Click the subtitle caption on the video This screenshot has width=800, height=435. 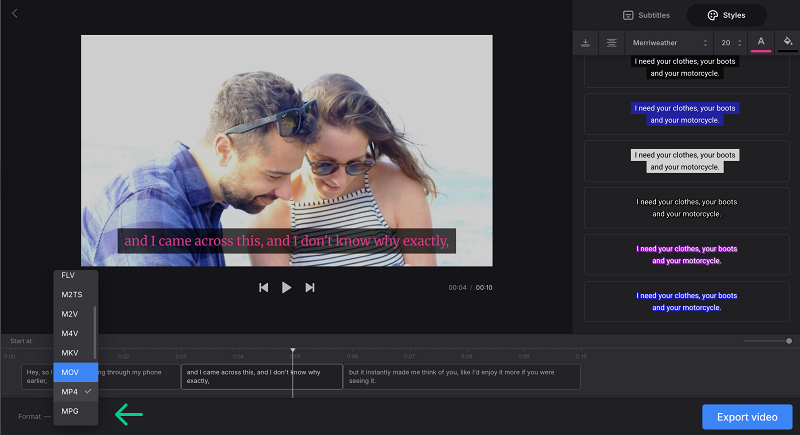point(287,241)
